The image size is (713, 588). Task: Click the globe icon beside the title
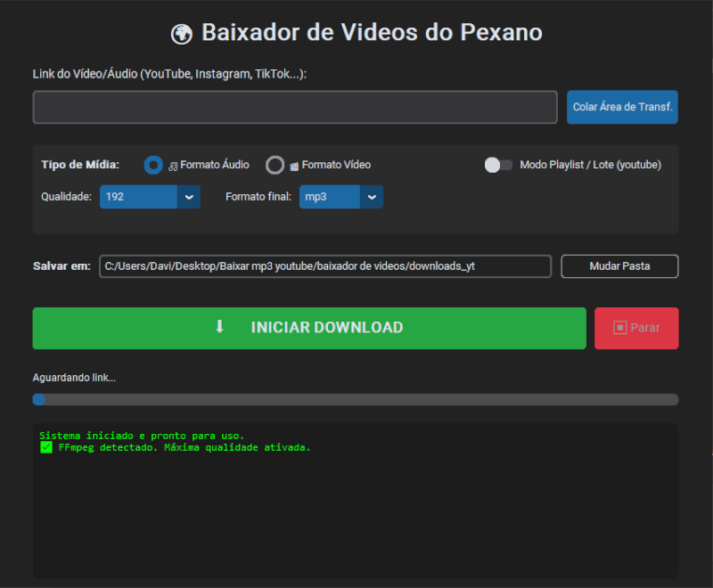pyautogui.click(x=182, y=34)
